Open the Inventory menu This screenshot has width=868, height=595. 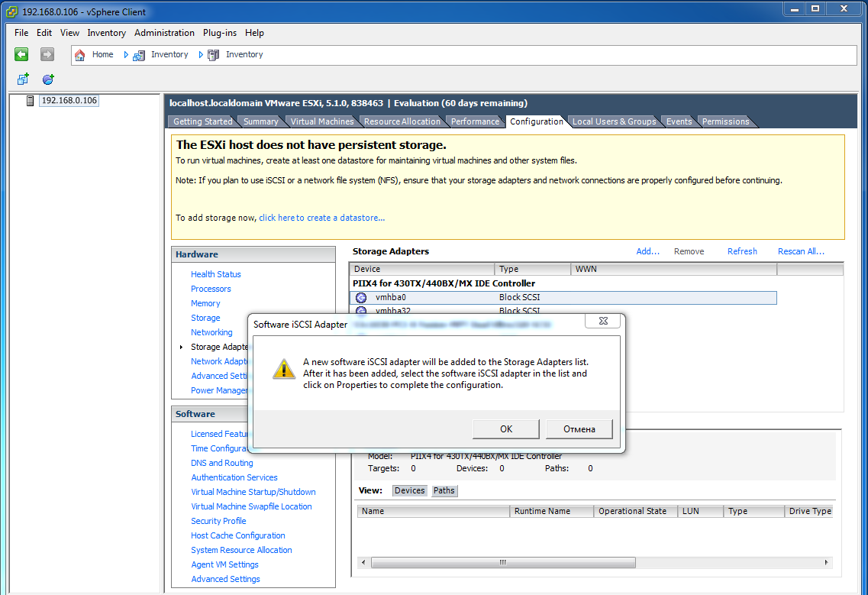pyautogui.click(x=107, y=33)
